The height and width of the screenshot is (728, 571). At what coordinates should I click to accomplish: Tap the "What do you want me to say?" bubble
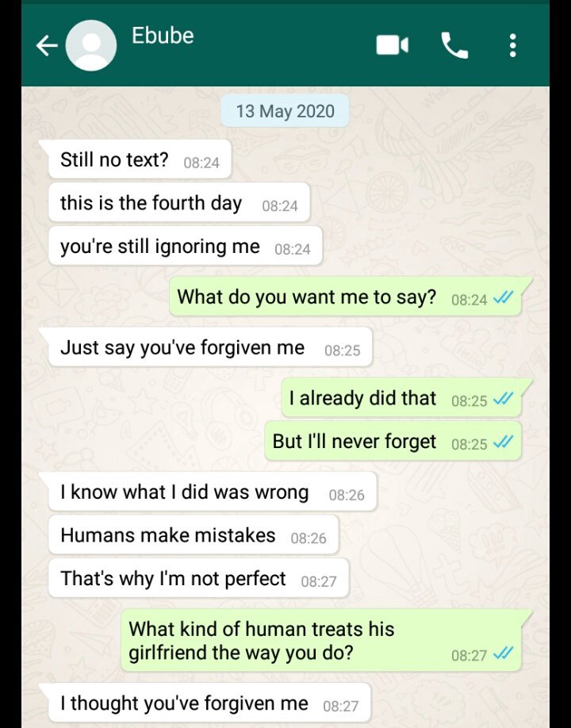click(x=345, y=297)
